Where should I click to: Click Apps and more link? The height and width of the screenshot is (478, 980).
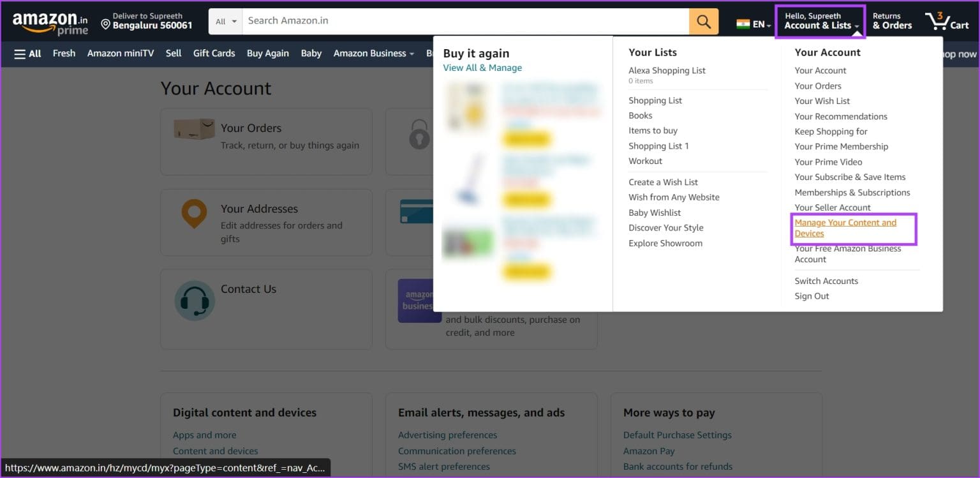(x=204, y=435)
